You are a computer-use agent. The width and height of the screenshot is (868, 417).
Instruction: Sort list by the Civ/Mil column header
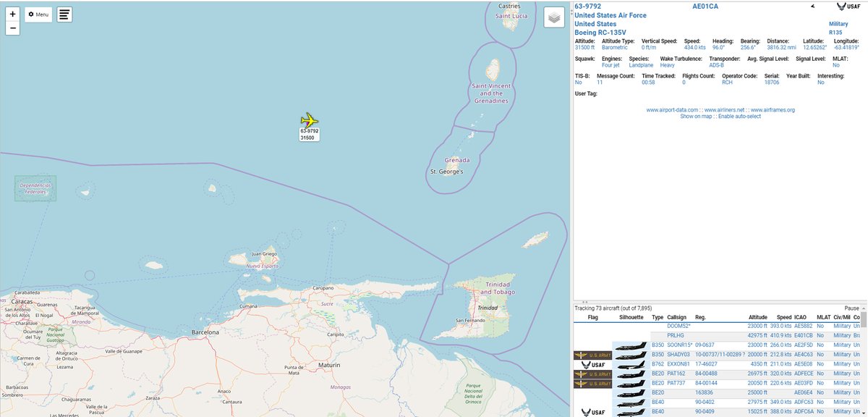tap(842, 318)
